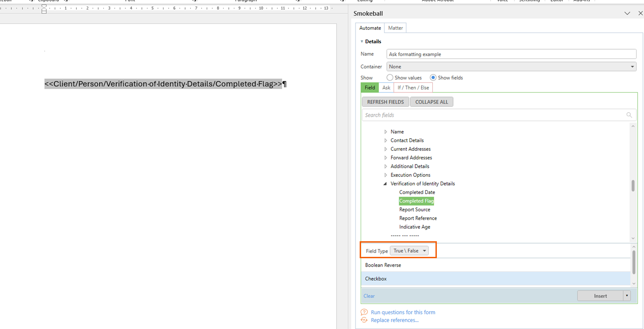Select the Field tab
This screenshot has width=644, height=329.
pyautogui.click(x=370, y=88)
